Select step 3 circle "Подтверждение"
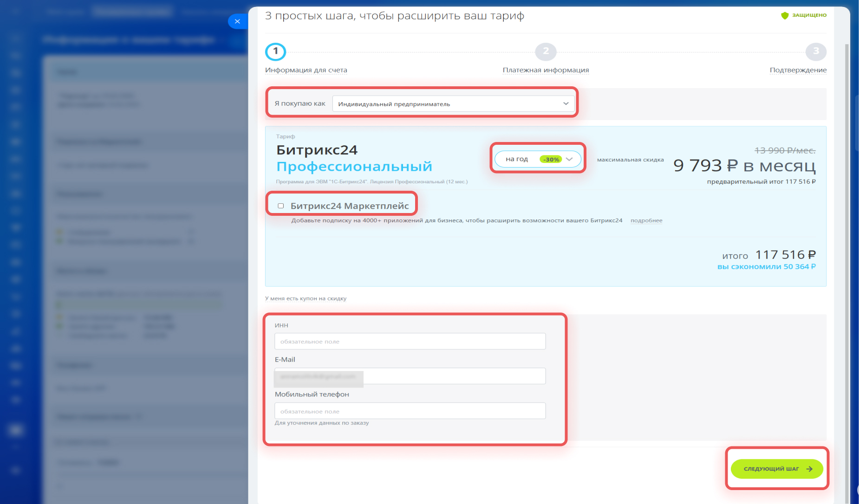859x504 pixels. 816,52
